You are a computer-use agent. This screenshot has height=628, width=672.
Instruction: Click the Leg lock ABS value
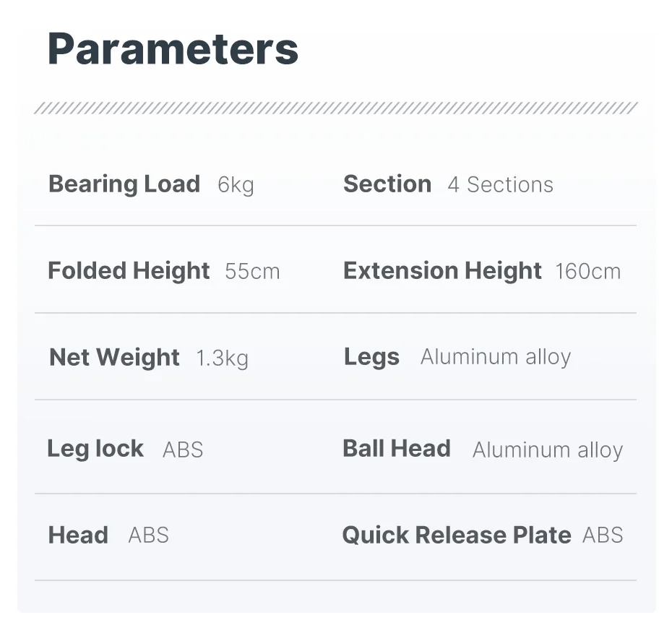[x=183, y=450]
